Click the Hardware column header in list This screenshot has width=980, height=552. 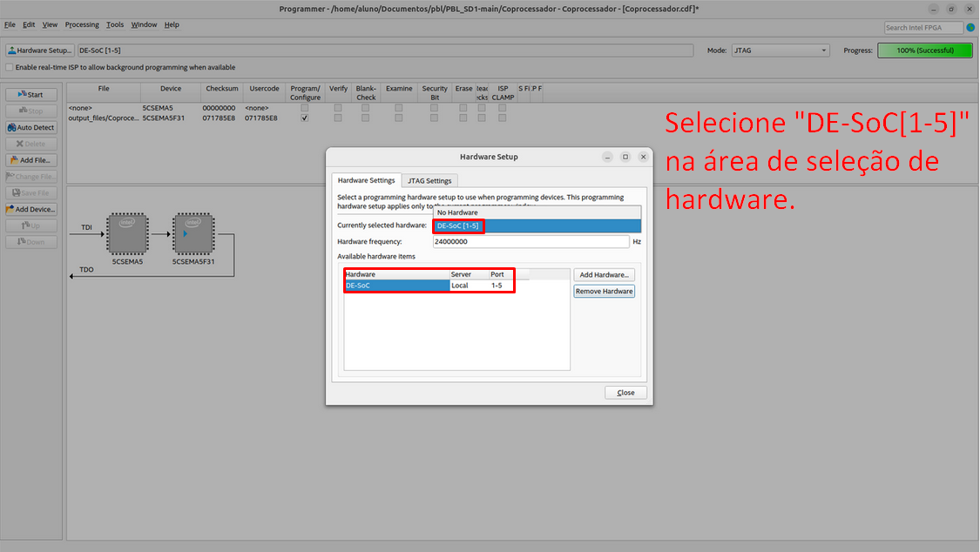tap(397, 275)
